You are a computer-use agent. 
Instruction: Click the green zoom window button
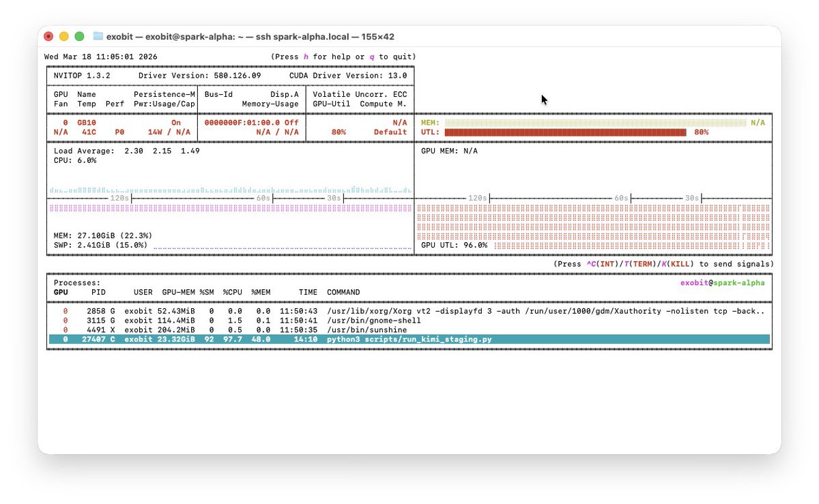pos(79,36)
